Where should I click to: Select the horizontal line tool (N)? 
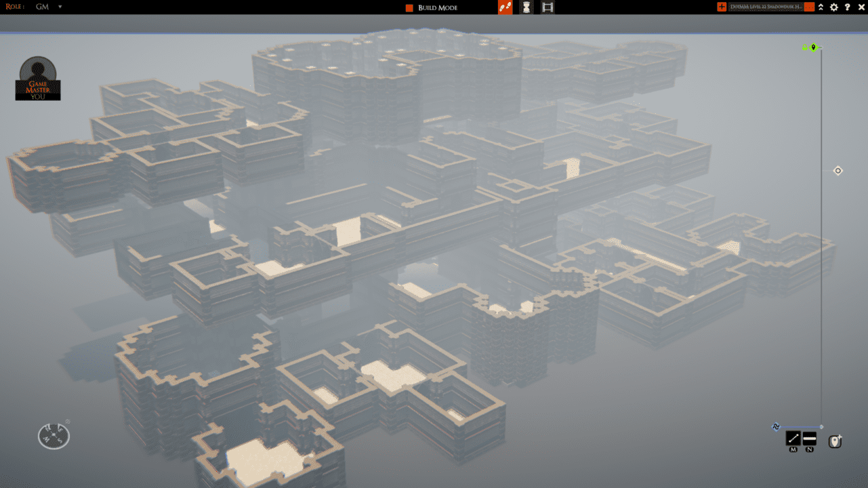click(810, 439)
